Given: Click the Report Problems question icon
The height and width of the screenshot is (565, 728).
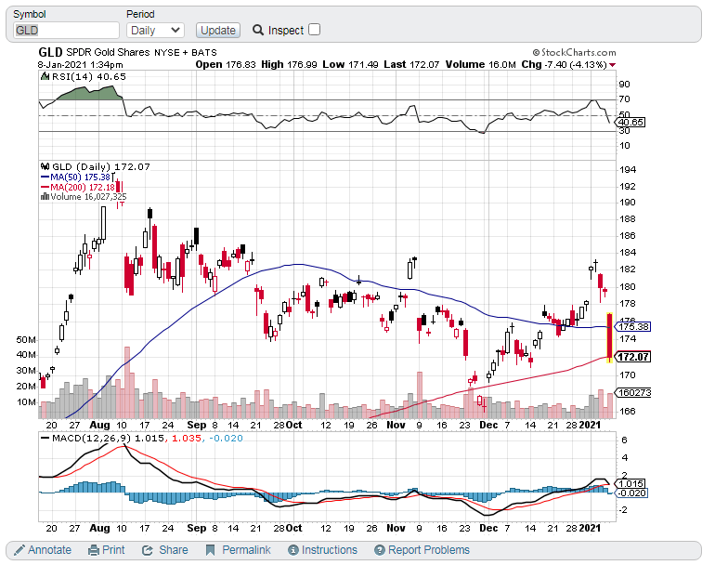Looking at the screenshot, I should click(x=380, y=550).
